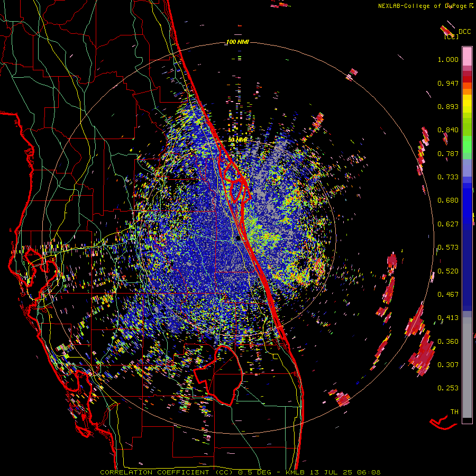Screen dimensions: 476x476
Task: Click the 0.307 color scale value
Action: click(448, 365)
